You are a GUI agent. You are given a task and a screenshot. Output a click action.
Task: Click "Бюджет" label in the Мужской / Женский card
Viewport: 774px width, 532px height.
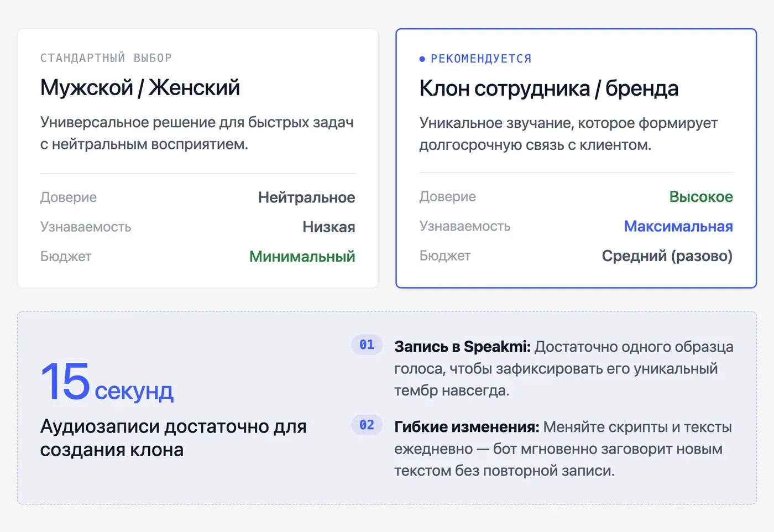(66, 257)
